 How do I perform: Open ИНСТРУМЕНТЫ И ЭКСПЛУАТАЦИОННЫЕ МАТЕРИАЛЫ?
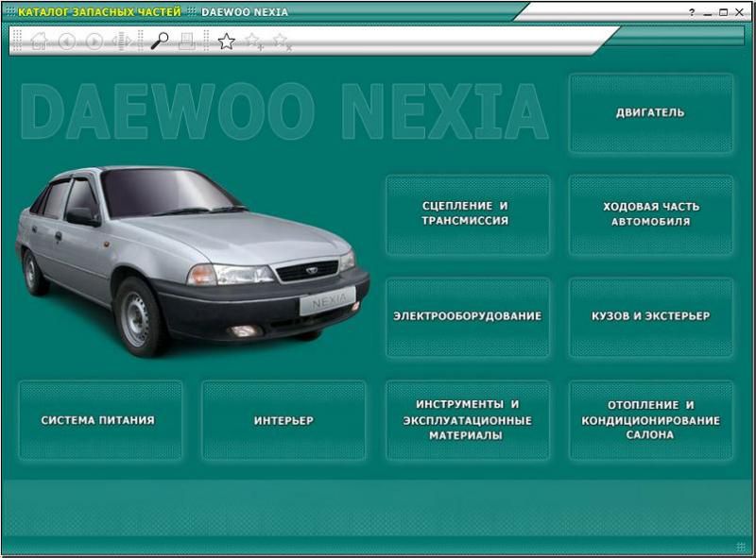click(x=467, y=420)
